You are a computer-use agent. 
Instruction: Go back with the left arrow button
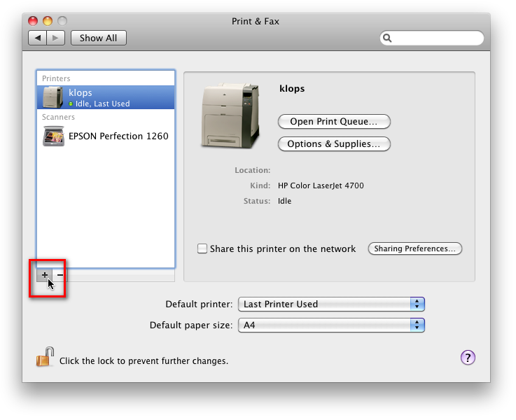click(38, 38)
